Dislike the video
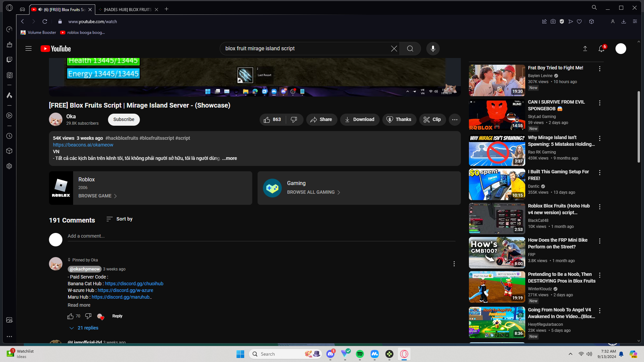Screen dimensions: 644x362 pos(294,120)
